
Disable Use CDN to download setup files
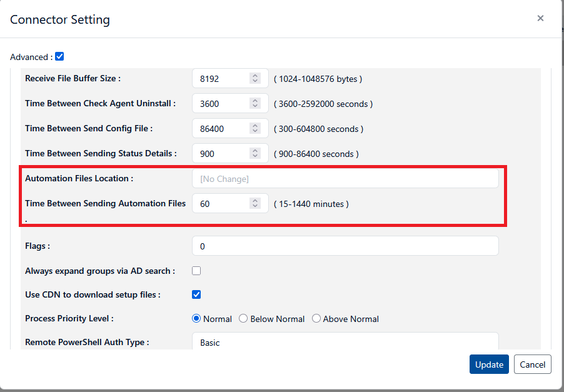coord(196,294)
